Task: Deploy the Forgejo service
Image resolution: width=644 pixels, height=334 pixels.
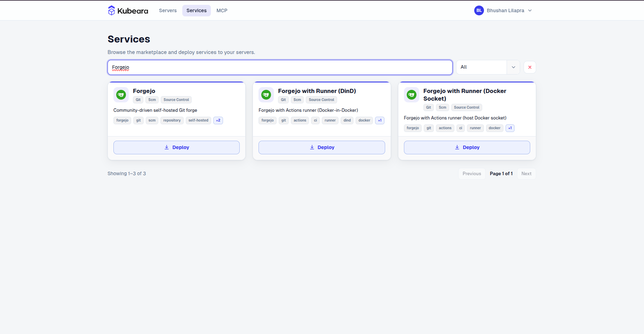Action: tap(176, 147)
